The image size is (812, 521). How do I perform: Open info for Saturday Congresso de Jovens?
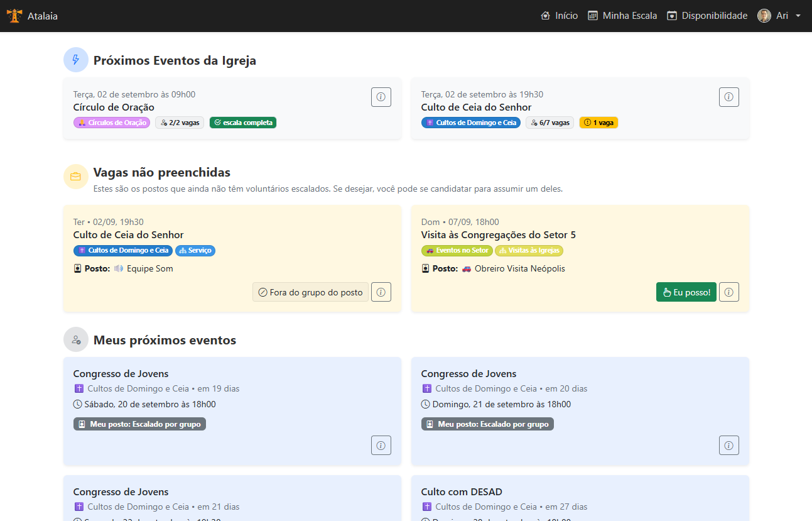point(381,446)
